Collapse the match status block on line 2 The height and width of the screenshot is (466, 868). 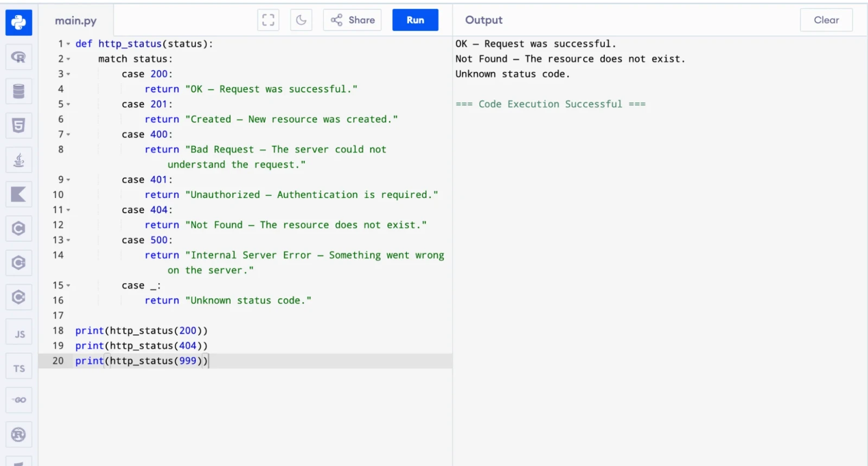(68, 59)
